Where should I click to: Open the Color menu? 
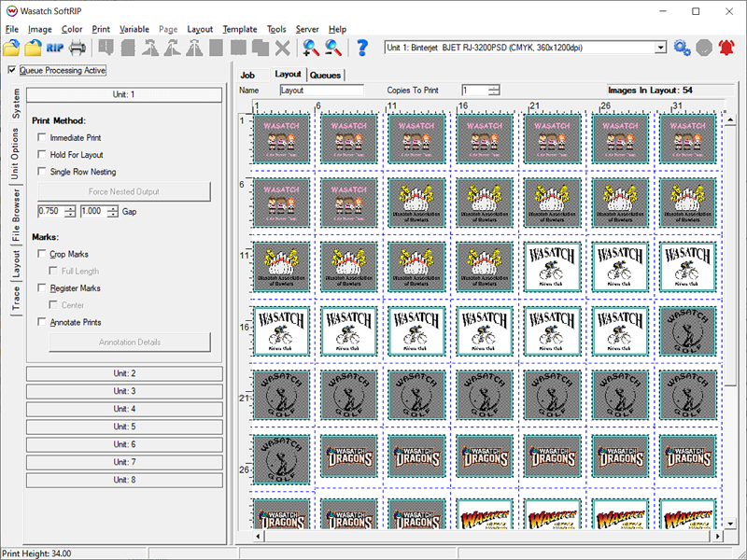click(72, 29)
